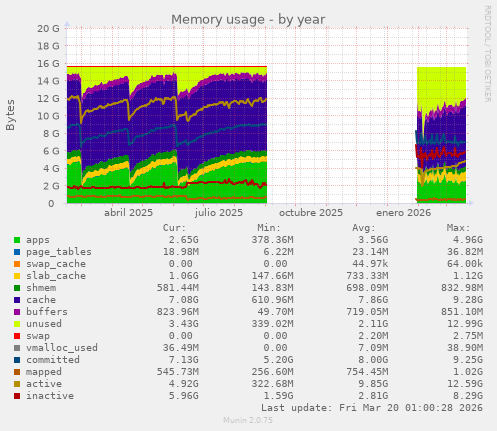The height and width of the screenshot is (431, 497).
Task: Click inactive current value 5.96G
Action: tap(183, 396)
